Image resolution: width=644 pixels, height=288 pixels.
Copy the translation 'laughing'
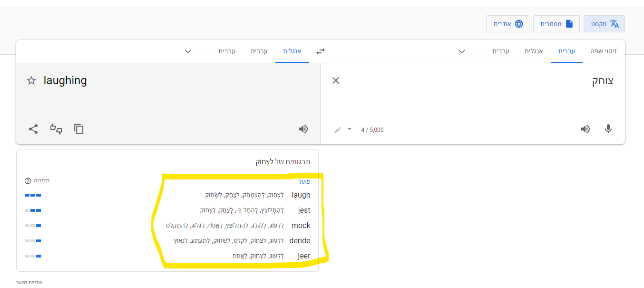tap(78, 129)
